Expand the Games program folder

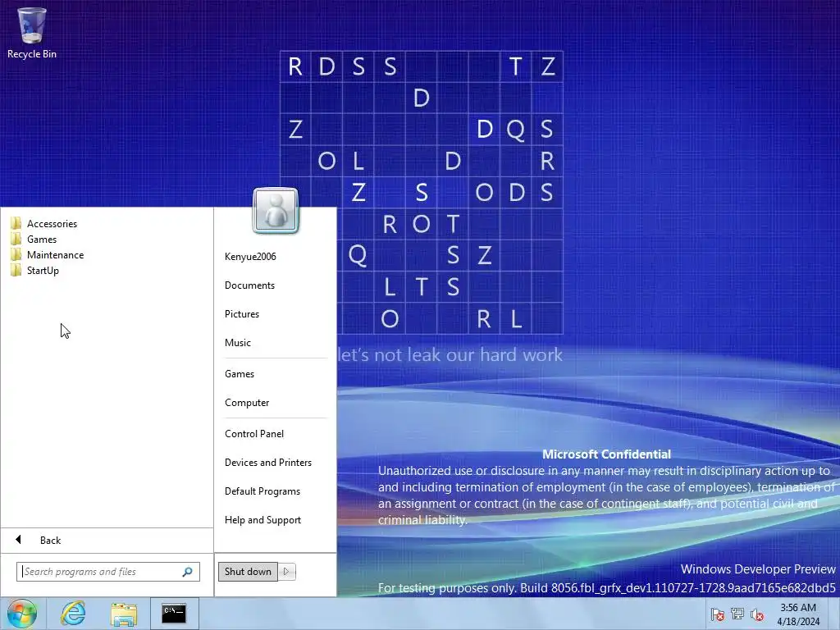pos(42,239)
